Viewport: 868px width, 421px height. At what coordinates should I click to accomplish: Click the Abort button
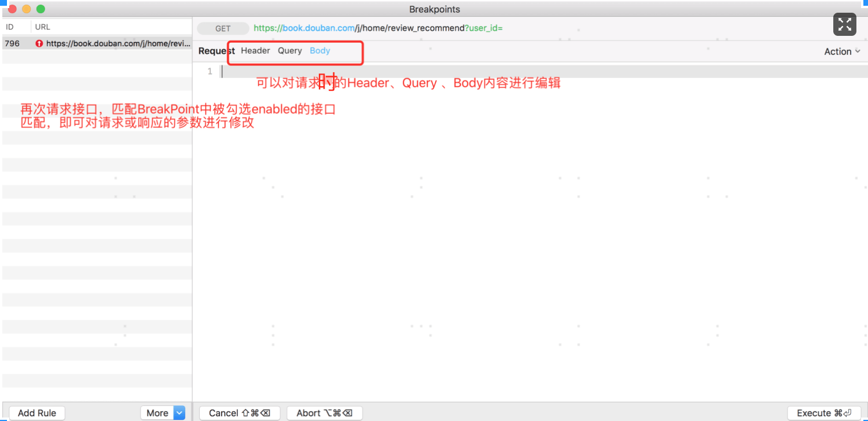(325, 413)
